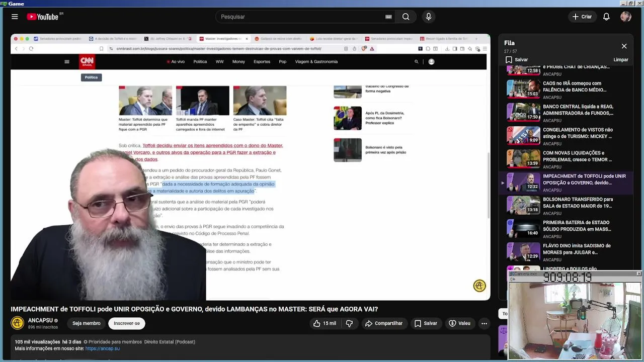Click Esportes in CNN navigation
The image size is (644, 362).
click(262, 61)
